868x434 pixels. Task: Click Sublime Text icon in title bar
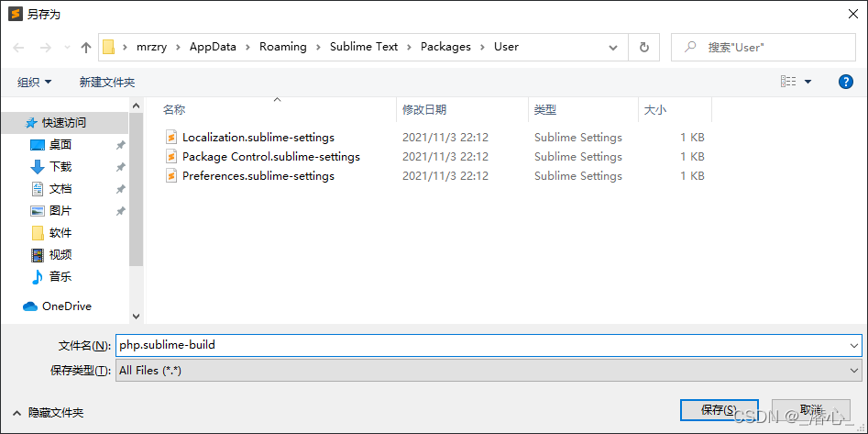pos(15,14)
